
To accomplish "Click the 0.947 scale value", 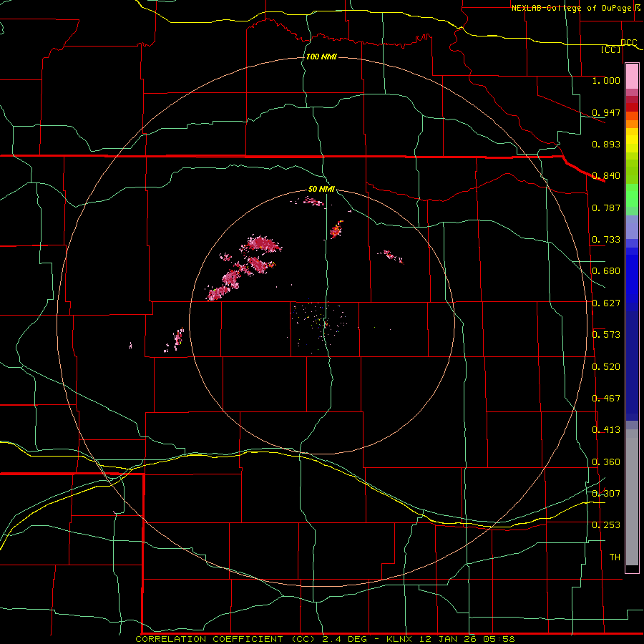I will click(606, 112).
